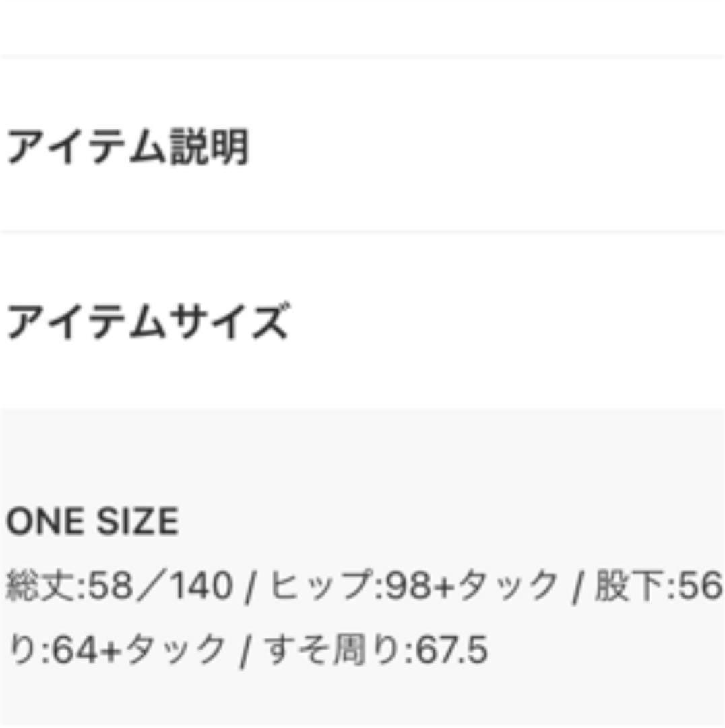Click タック on the second measurement line
The width and height of the screenshot is (725, 728).
click(175, 649)
